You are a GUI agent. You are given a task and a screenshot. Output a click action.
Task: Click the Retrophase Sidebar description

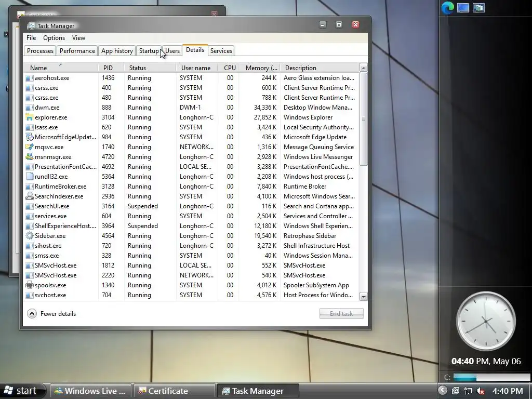click(x=310, y=236)
